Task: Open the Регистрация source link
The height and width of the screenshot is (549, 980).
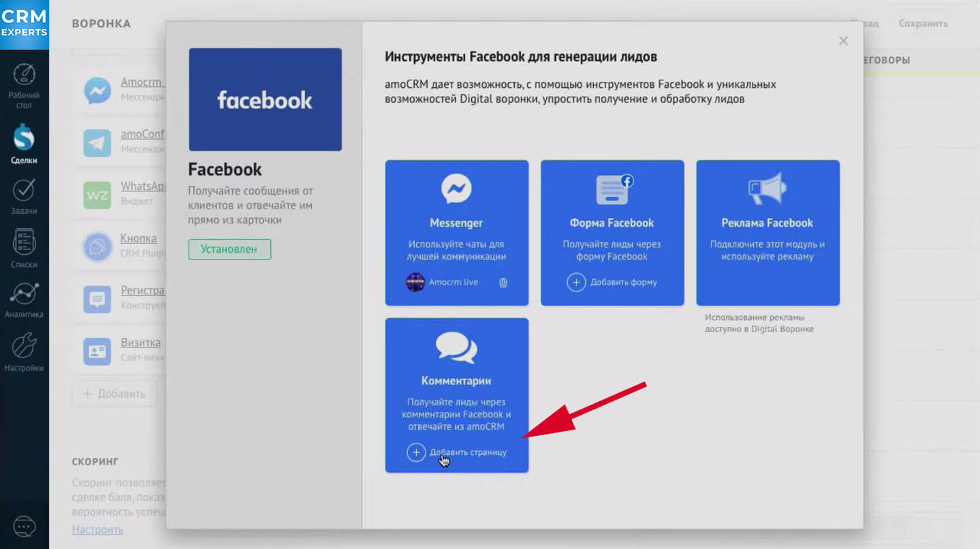Action: (142, 291)
